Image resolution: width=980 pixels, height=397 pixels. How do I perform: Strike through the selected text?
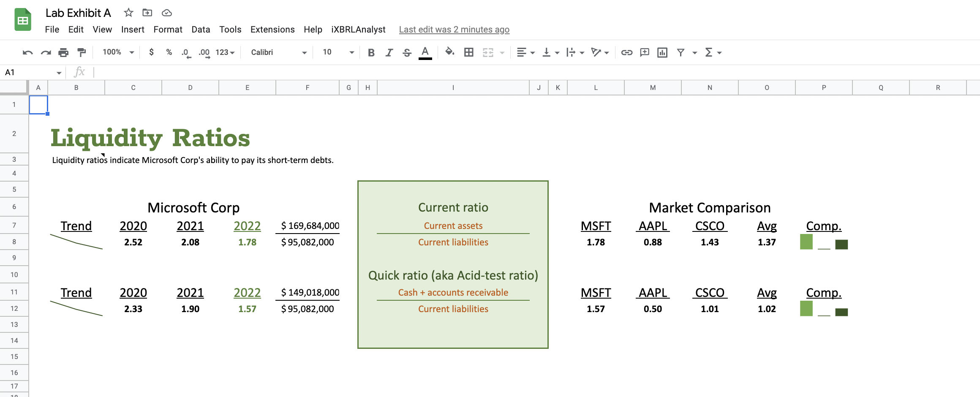coord(407,52)
